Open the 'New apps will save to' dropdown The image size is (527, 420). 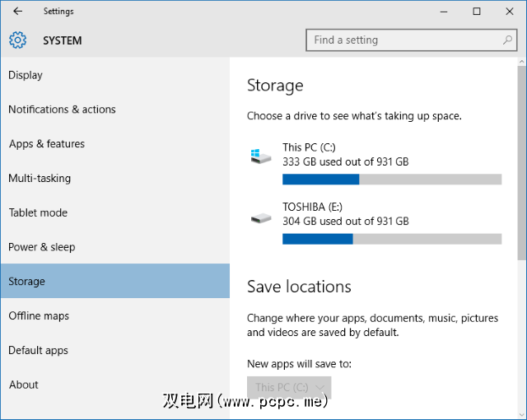point(289,387)
